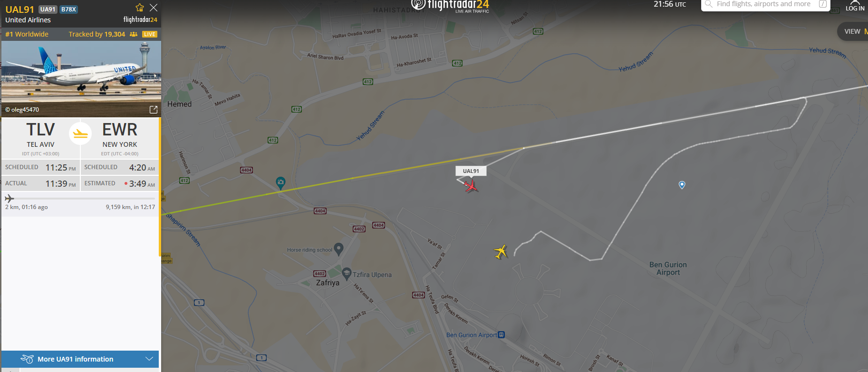Favorite flight UAL91 with the star icon
The width and height of the screenshot is (868, 372).
[x=139, y=8]
